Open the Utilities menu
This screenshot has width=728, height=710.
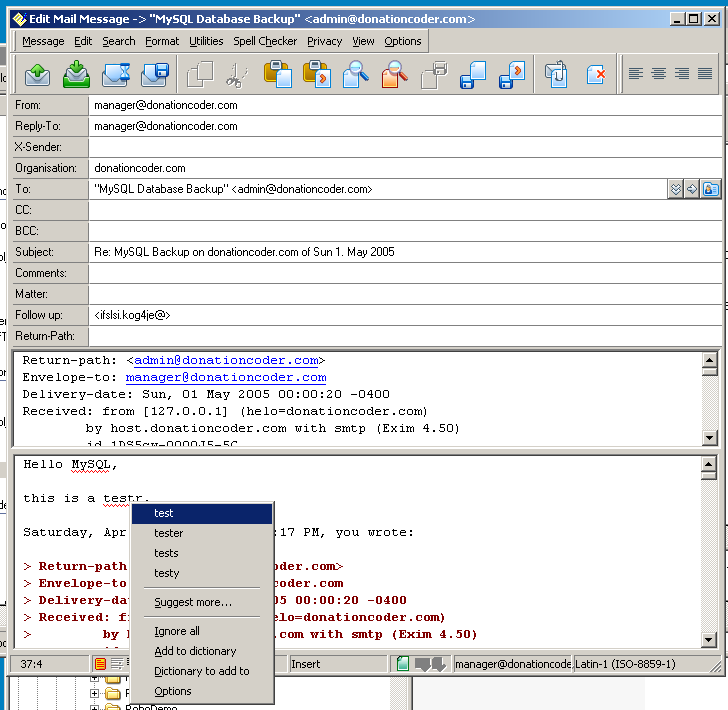(x=206, y=41)
